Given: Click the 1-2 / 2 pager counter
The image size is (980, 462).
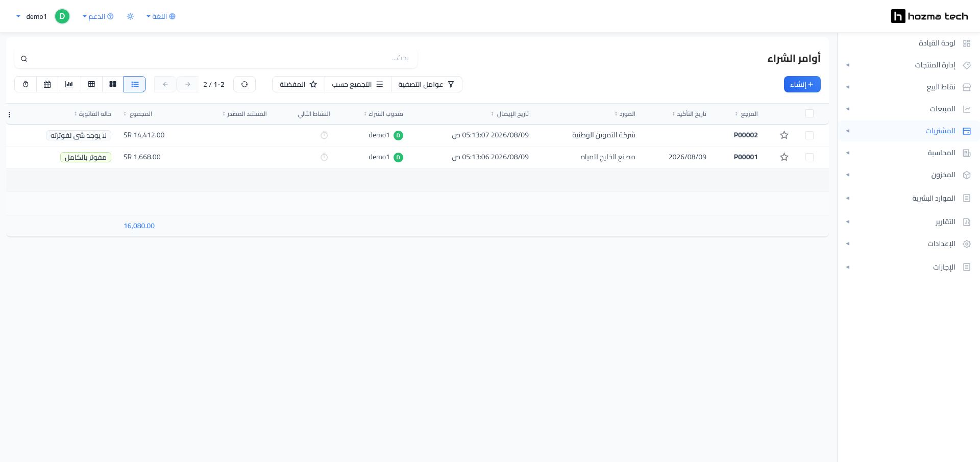Looking at the screenshot, I should pyautogui.click(x=214, y=85).
